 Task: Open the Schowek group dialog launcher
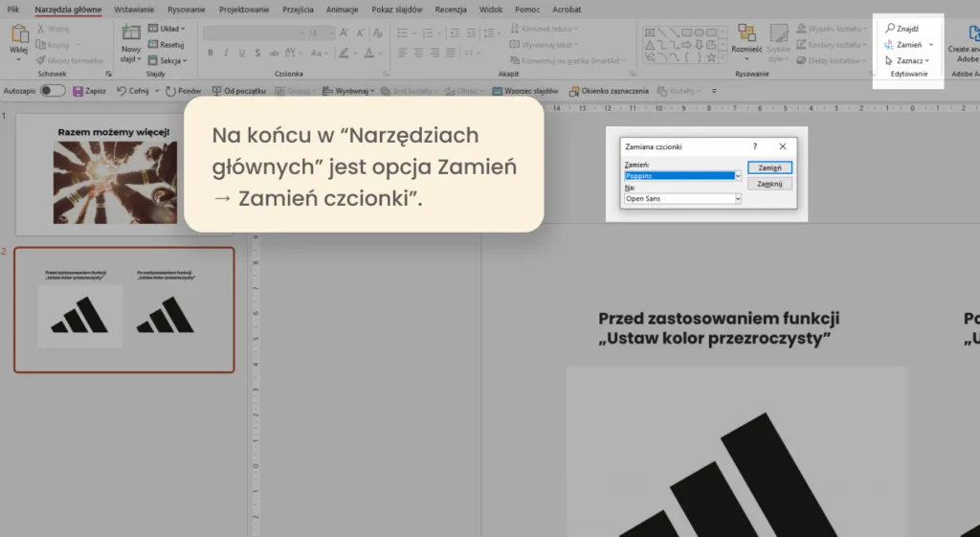[108, 74]
